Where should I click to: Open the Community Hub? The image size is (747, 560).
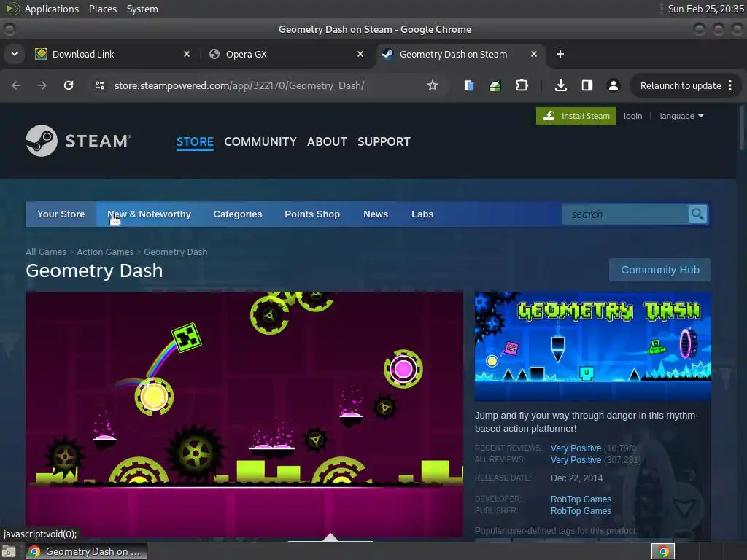(659, 270)
